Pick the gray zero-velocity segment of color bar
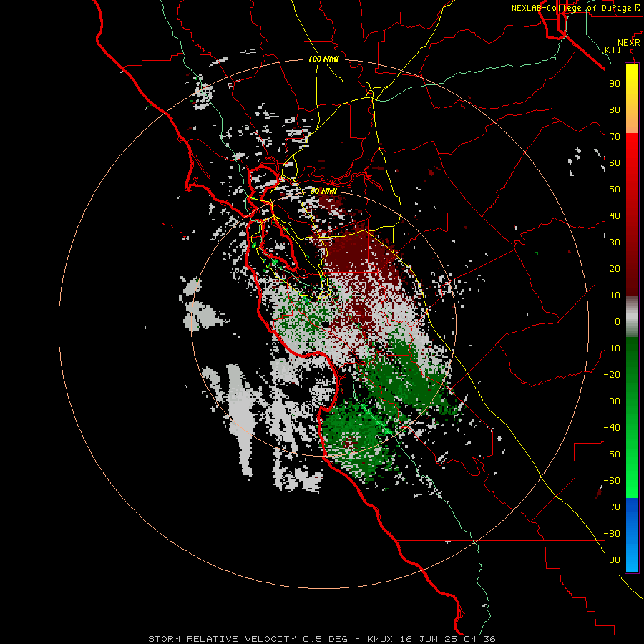 632,317
